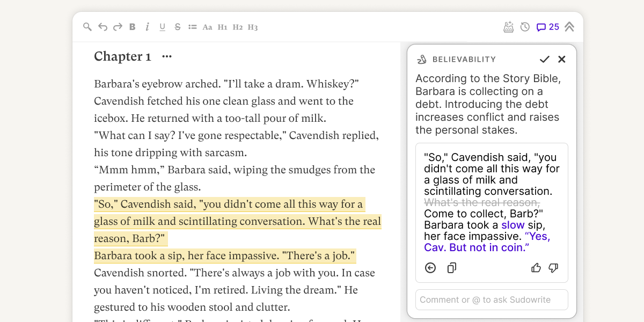644x322 pixels.
Task: Apply Heading 3 style
Action: point(253,27)
